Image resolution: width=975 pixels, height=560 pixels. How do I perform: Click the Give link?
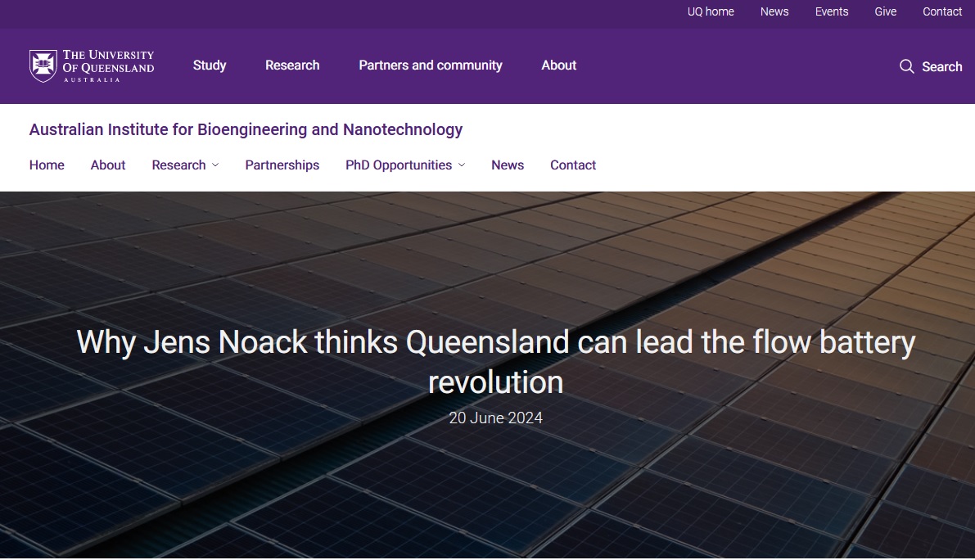(x=886, y=11)
